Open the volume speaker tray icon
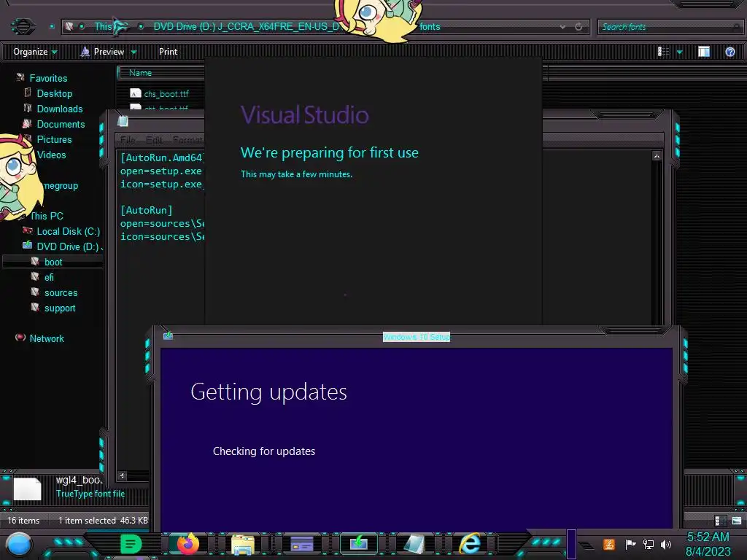 coord(665,544)
